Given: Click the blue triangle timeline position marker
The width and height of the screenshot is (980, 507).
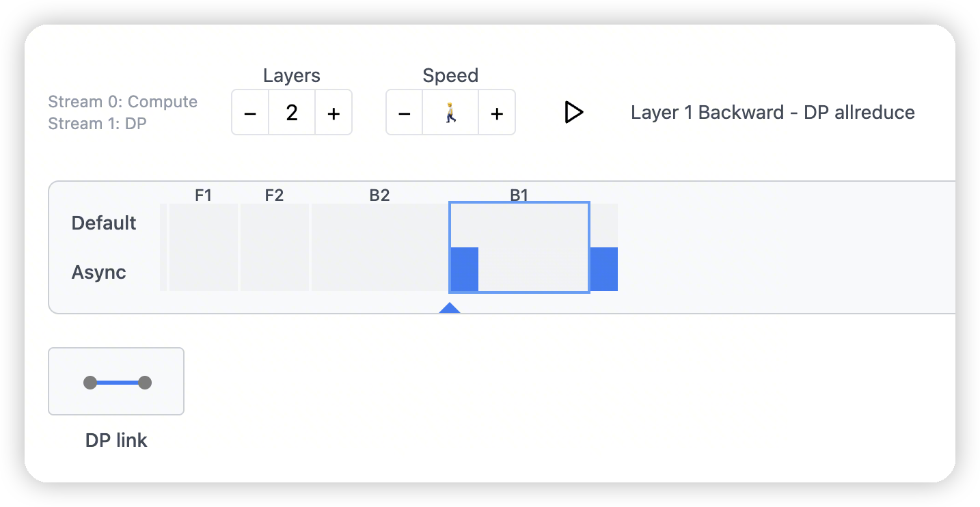Looking at the screenshot, I should [449, 308].
